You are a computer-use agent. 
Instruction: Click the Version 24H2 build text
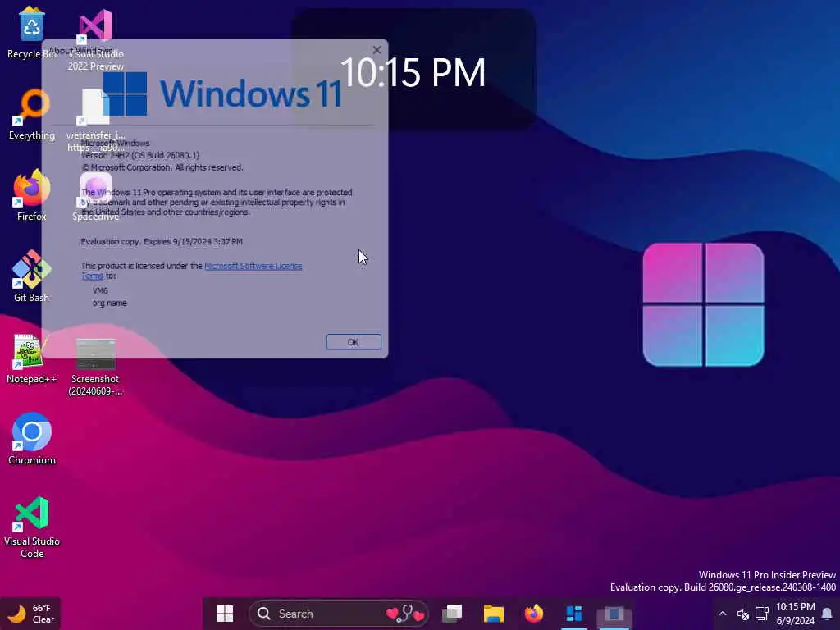click(x=140, y=155)
